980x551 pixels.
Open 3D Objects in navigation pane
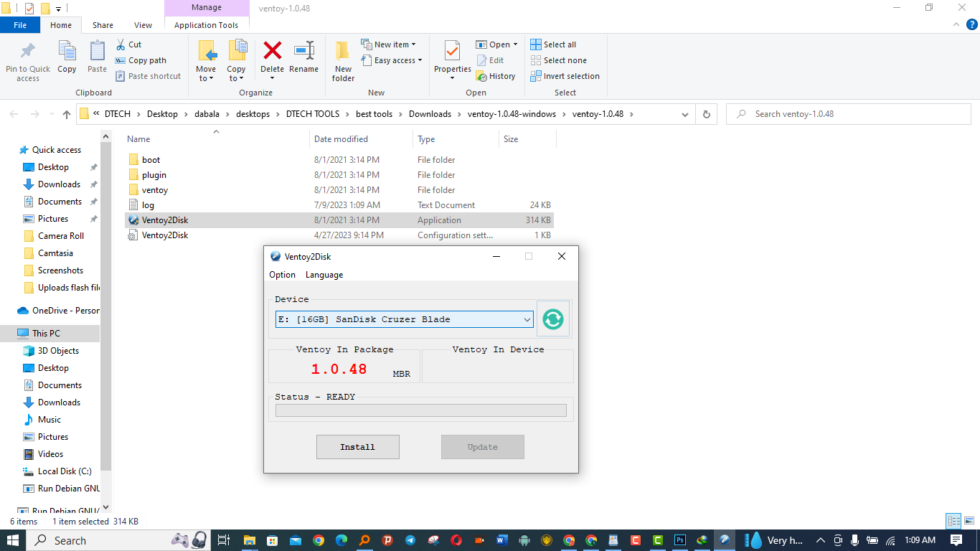(58, 351)
